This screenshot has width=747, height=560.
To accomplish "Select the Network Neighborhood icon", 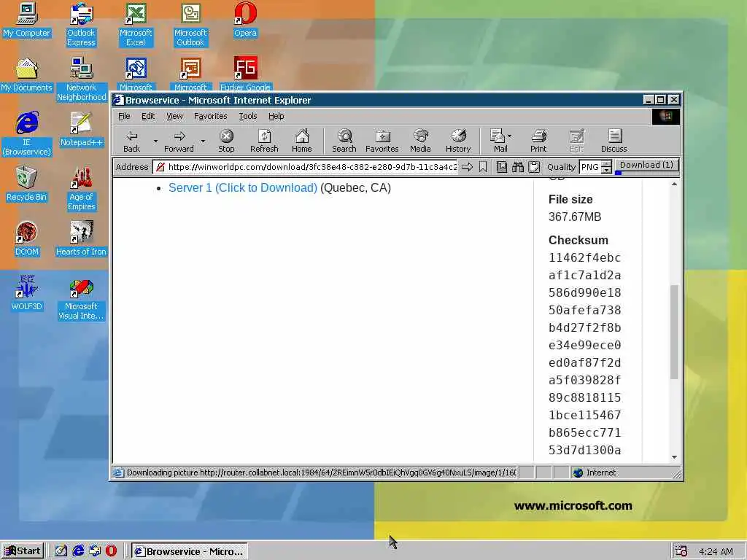I will click(81, 79).
